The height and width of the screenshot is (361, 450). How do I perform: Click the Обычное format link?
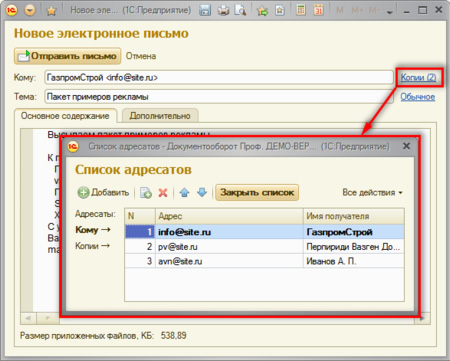click(418, 97)
